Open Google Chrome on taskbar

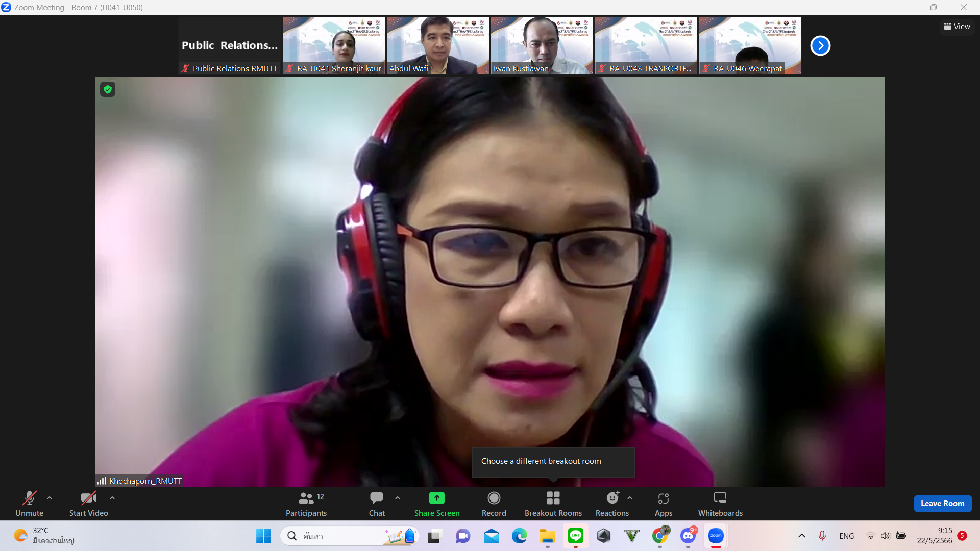pos(660,536)
